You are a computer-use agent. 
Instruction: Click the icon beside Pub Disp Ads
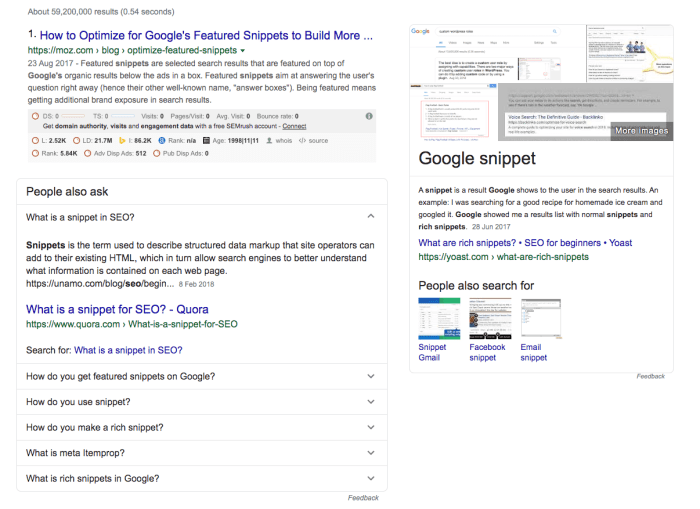click(x=156, y=154)
